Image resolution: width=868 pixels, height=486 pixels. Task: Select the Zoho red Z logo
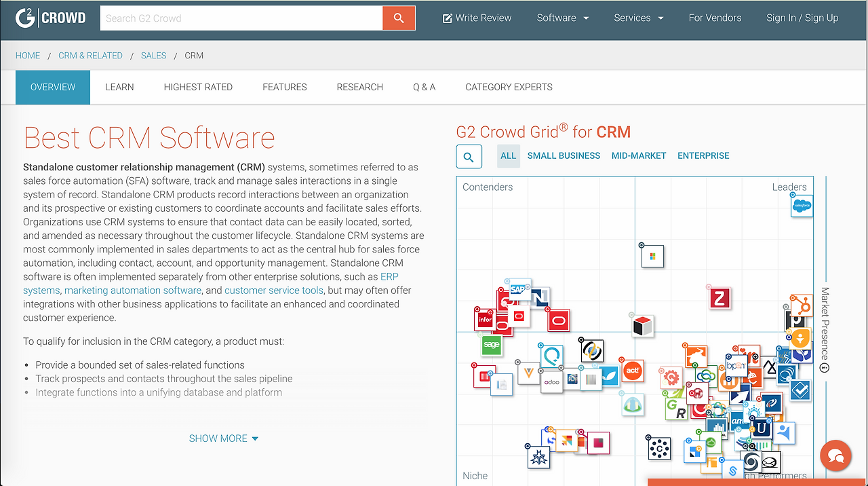[x=719, y=298]
